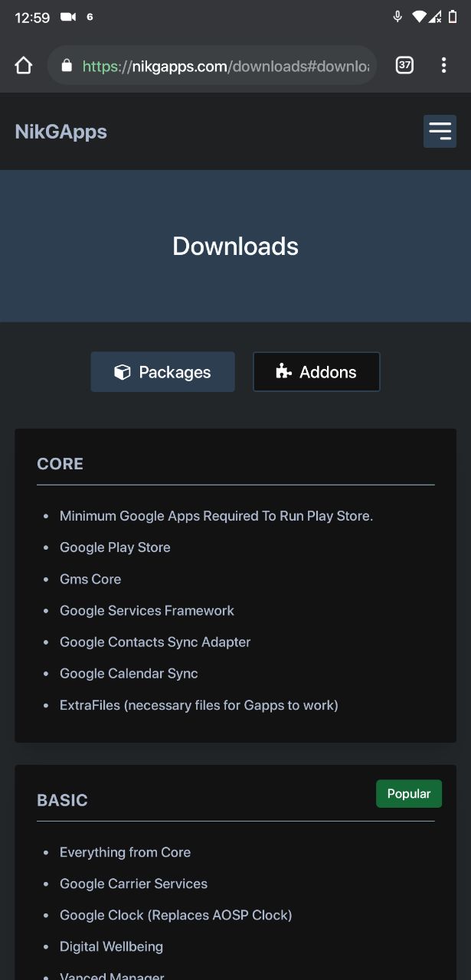
Task: Expand the NikGApps hamburger navigation menu
Action: [x=440, y=131]
